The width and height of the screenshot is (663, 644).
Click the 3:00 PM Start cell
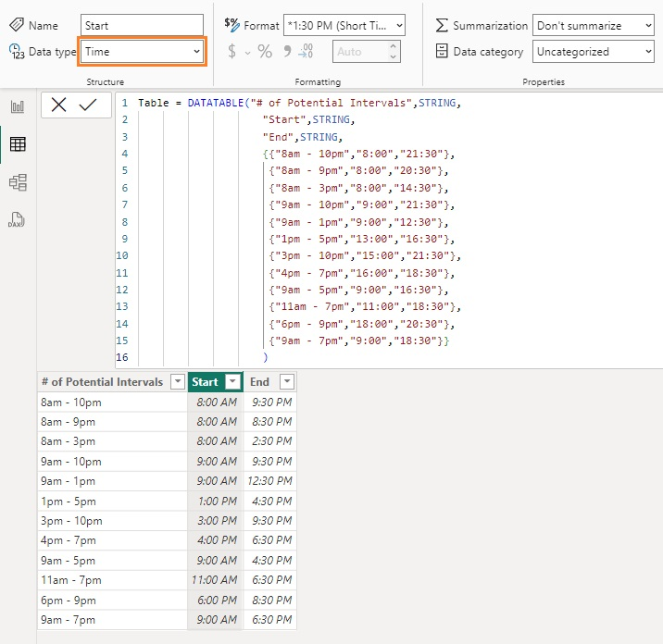click(x=215, y=521)
